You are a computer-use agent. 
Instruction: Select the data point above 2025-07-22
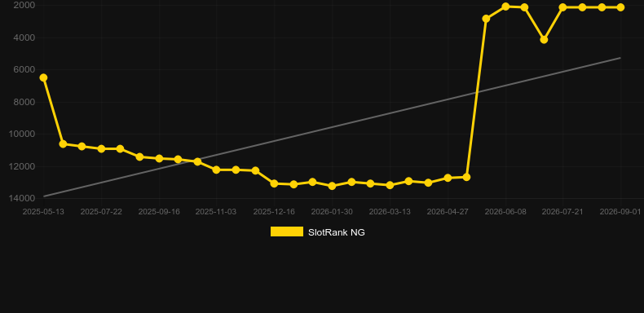tap(101, 148)
